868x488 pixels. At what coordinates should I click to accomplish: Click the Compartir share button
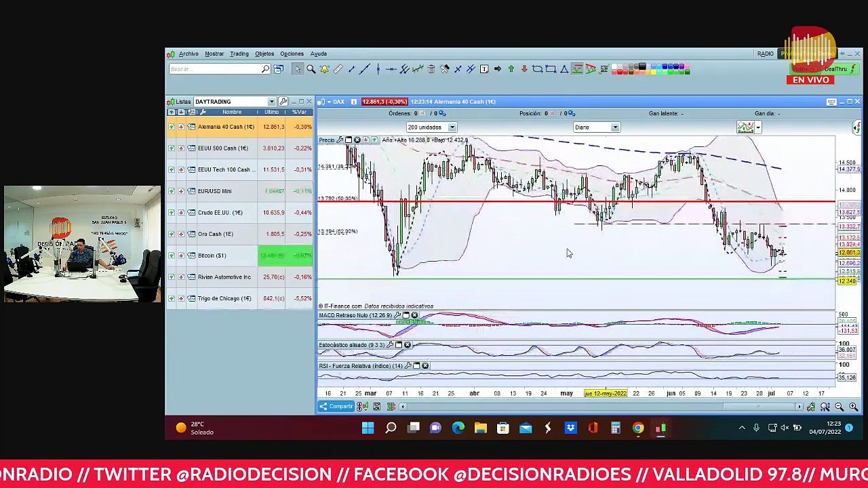pyautogui.click(x=336, y=407)
